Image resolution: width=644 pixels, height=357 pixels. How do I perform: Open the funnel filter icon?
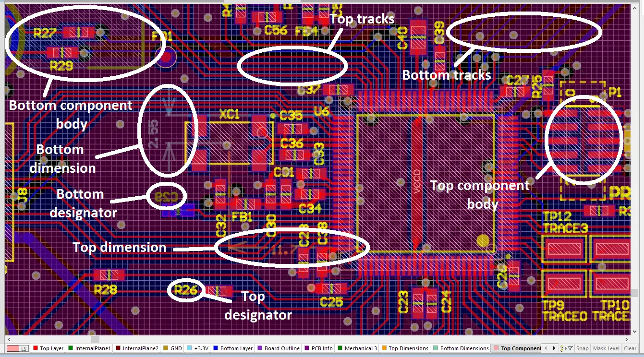571,349
